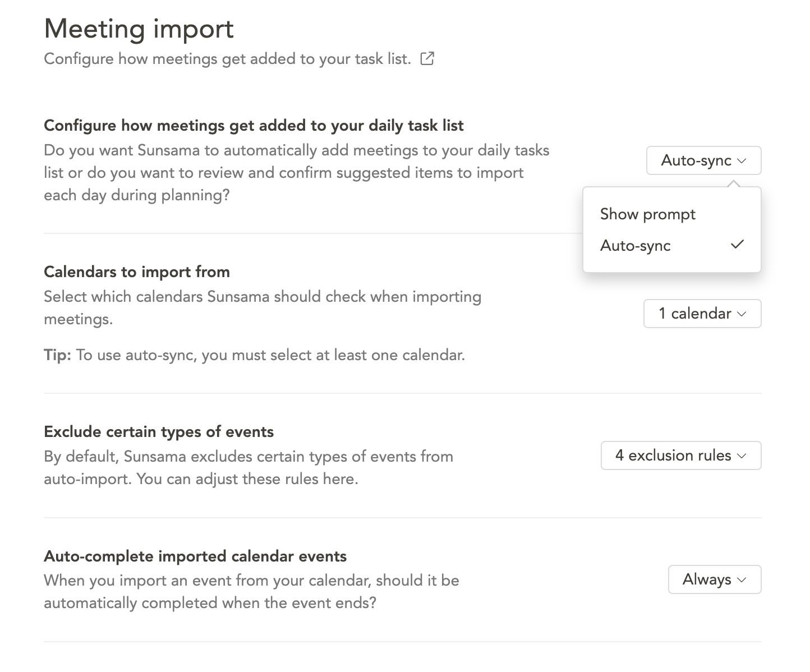Click the Tip text about auto-sync
This screenshot has height=672, width=810.
pyautogui.click(x=254, y=355)
